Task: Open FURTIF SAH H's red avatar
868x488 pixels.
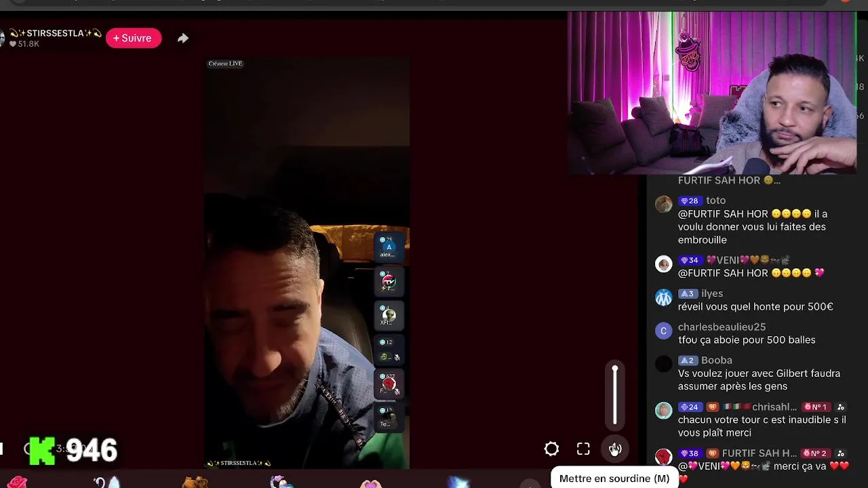Action: click(663, 457)
